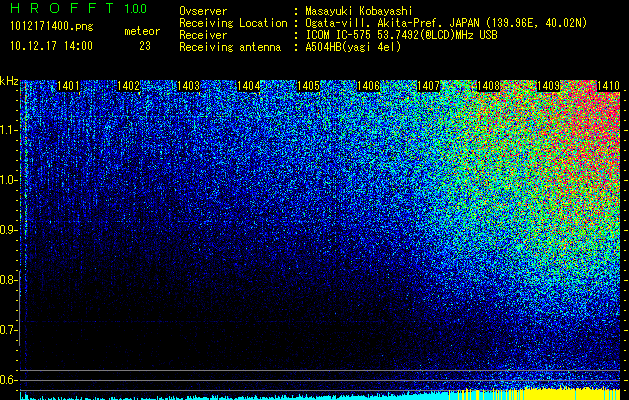
Task: Click the 1408 time marker
Action: point(489,86)
